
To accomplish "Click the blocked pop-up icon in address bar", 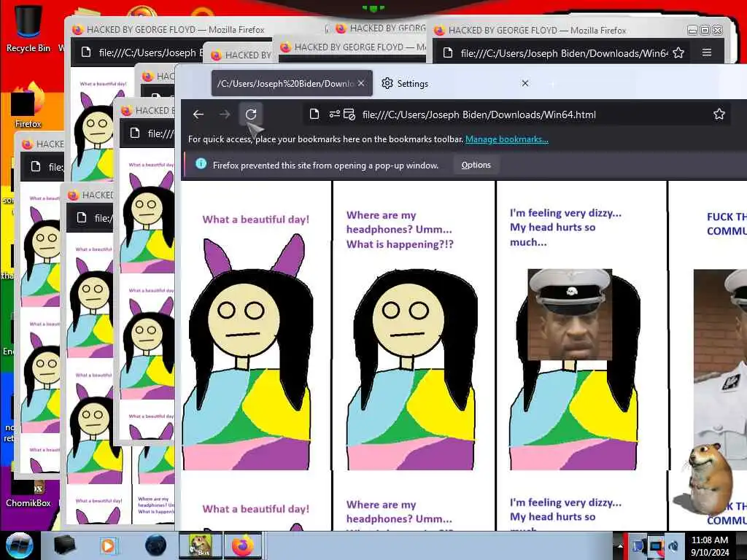I will click(349, 114).
